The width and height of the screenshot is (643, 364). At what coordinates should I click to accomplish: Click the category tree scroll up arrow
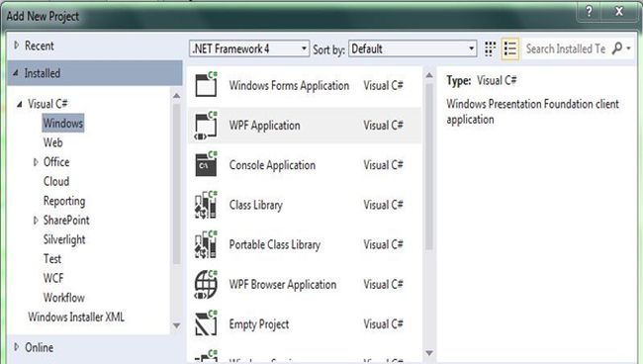[x=176, y=96]
